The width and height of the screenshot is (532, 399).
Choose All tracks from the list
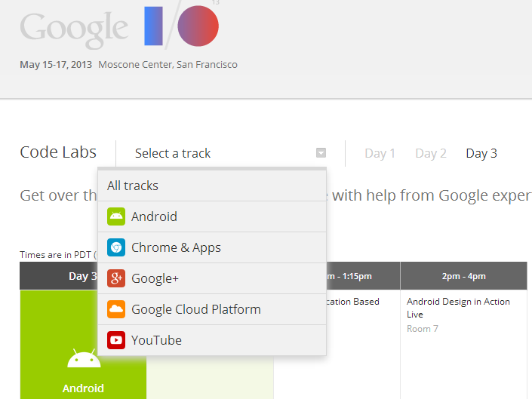point(133,186)
